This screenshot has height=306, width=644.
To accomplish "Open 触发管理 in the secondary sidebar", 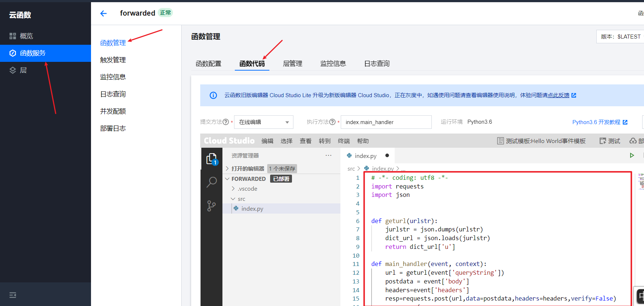I will coord(113,60).
